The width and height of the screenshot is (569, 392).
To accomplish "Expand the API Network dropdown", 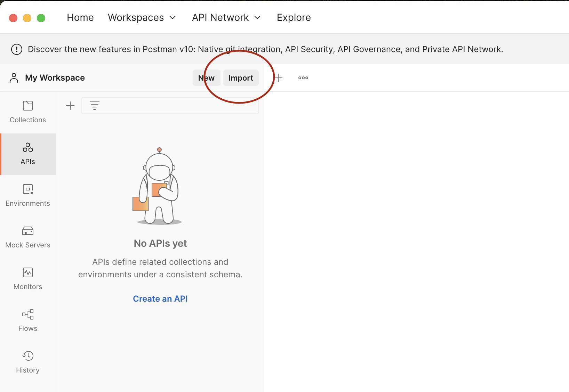I will (226, 17).
